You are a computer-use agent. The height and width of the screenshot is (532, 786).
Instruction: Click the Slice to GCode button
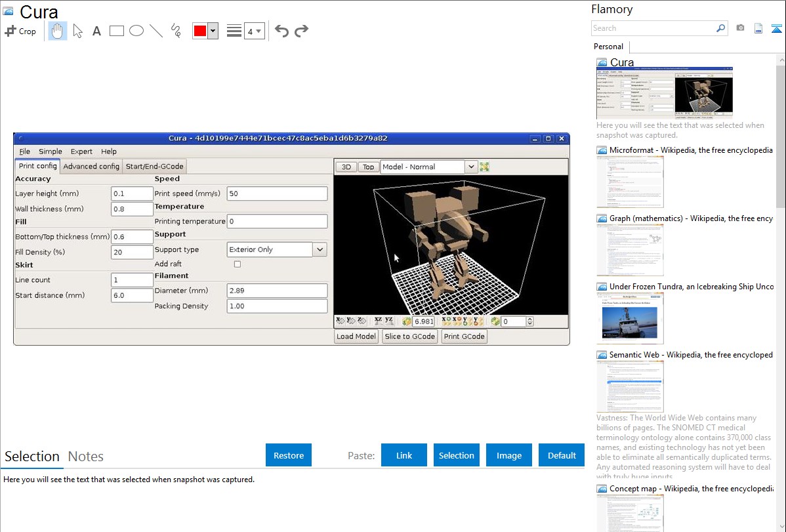409,337
